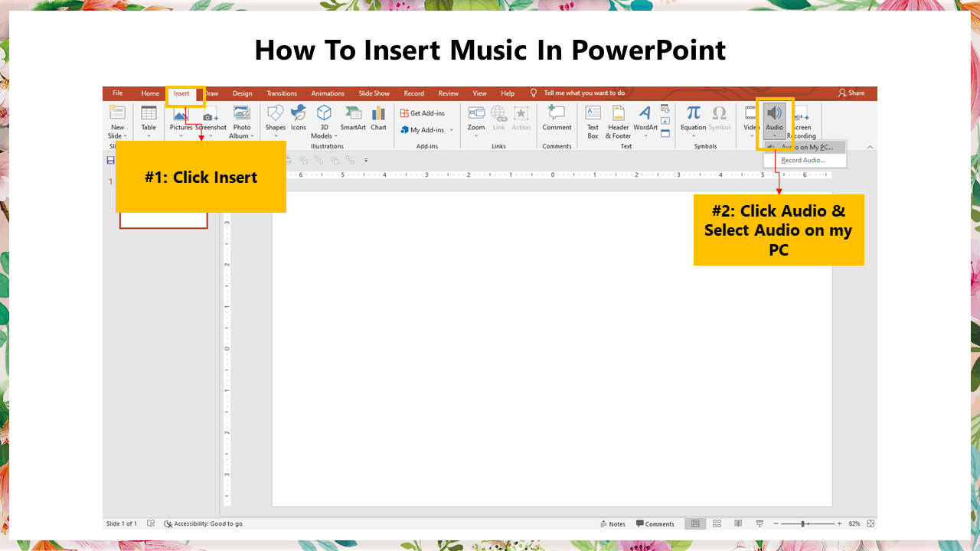Insert Object small icon
Viewport: 980px width, 551px height.
(x=665, y=133)
